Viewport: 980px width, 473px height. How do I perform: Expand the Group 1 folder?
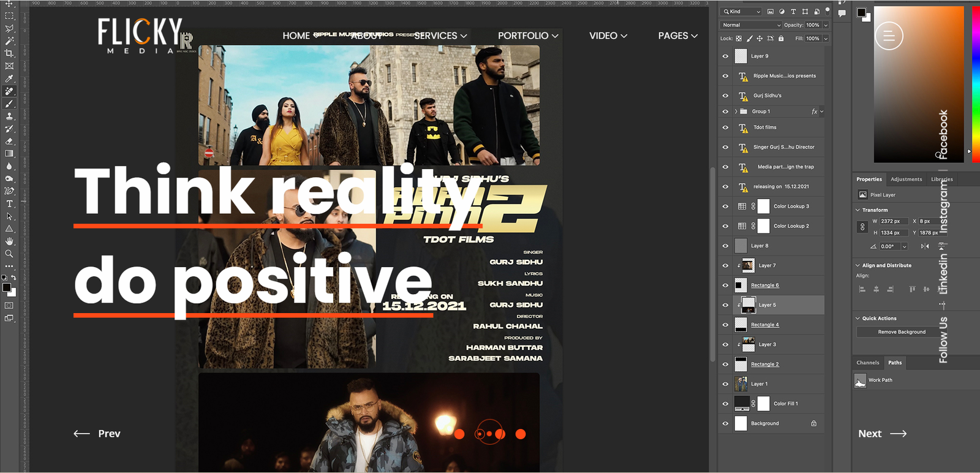[x=736, y=112]
